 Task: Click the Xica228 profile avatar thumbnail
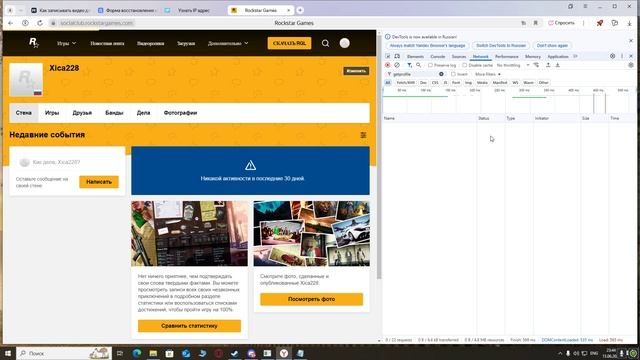(x=26, y=80)
